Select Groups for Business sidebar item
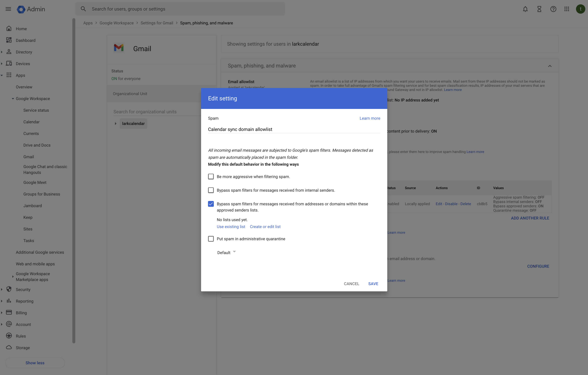Viewport: 588px width, 375px height. click(x=41, y=194)
